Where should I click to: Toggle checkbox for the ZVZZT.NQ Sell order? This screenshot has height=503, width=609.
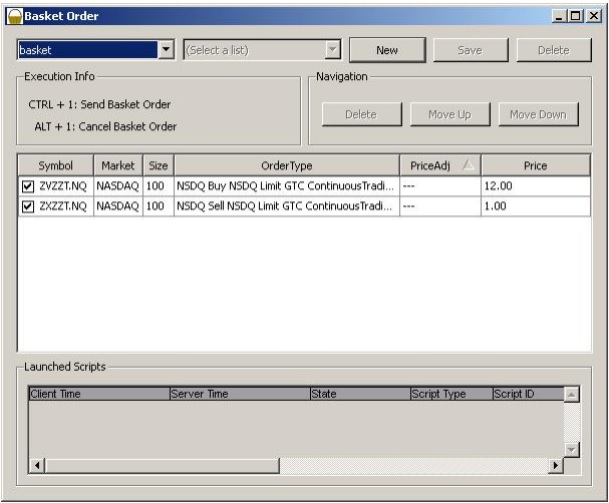[x=27, y=206]
